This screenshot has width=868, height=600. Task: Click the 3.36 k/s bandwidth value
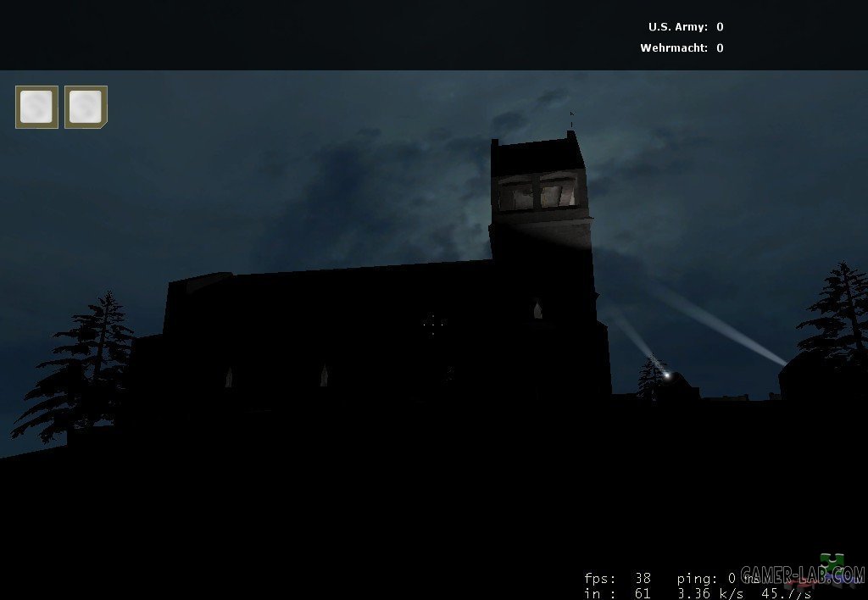[x=710, y=593]
